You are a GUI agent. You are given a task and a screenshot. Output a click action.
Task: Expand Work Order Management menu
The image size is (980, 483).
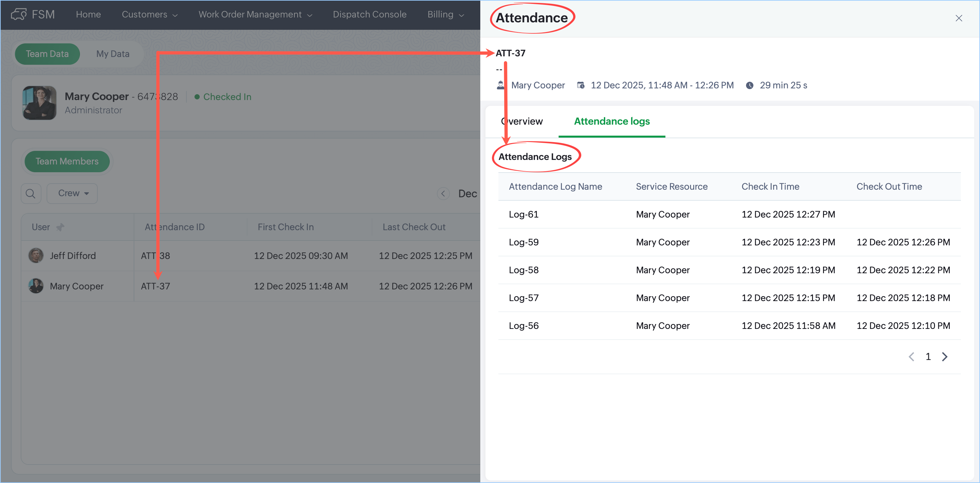point(255,15)
